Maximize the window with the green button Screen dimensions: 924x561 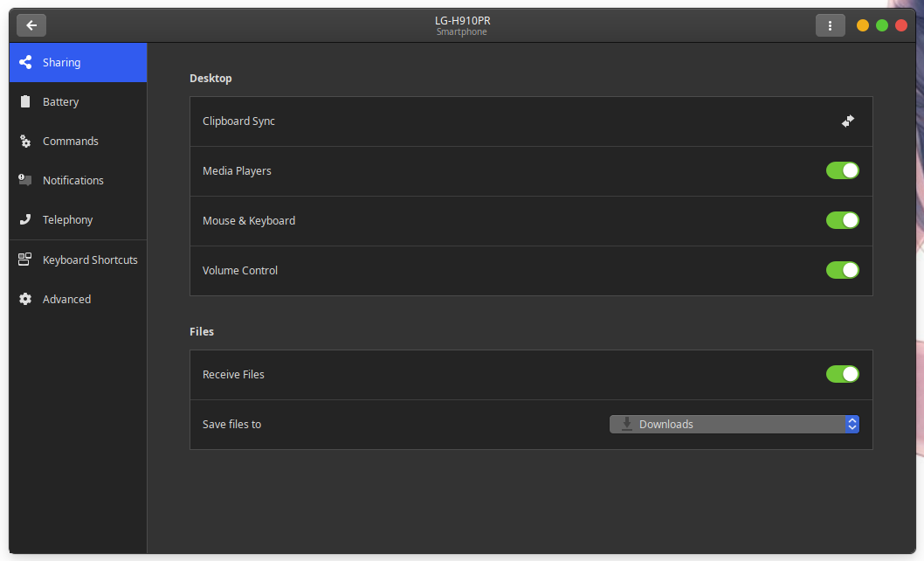(882, 25)
